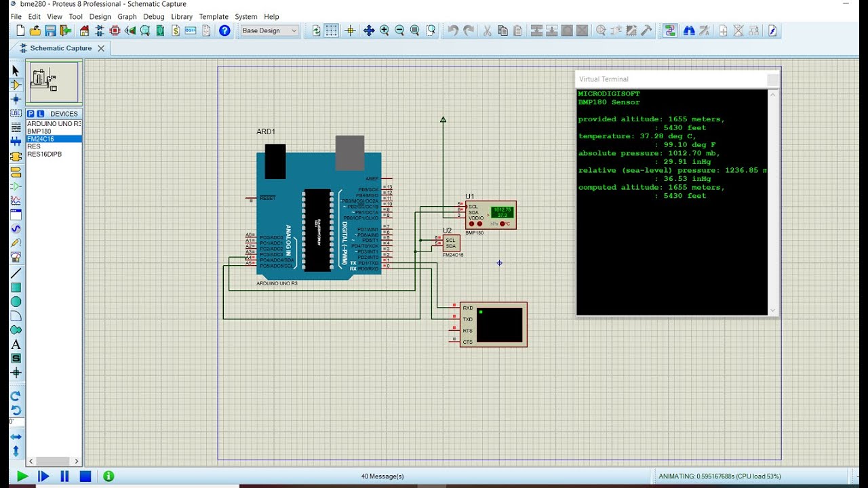Select the 2D circle graphics tool
Screen dimensions: 868x488
(x=16, y=302)
